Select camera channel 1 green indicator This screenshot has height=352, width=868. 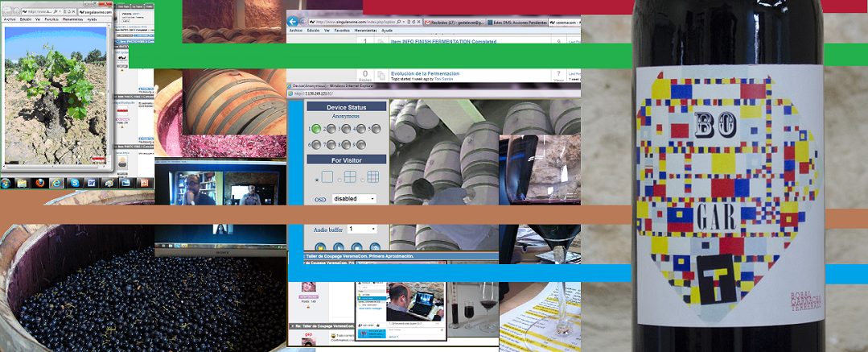coord(316,129)
